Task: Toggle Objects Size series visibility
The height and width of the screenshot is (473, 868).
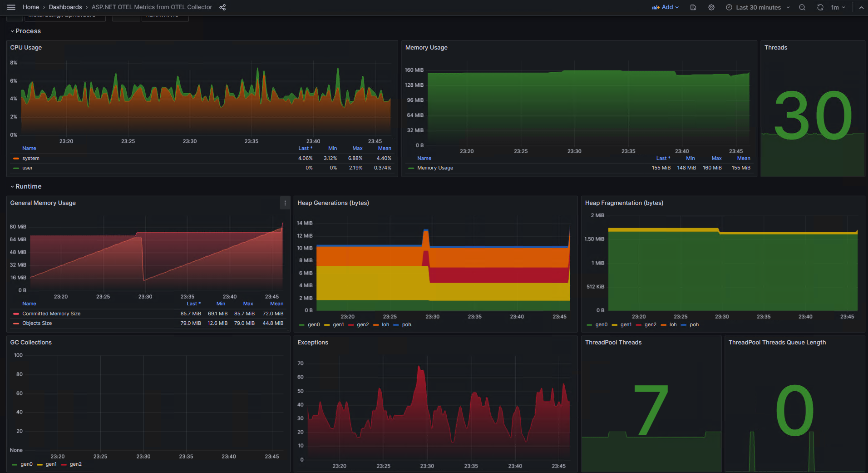Action: click(37, 323)
